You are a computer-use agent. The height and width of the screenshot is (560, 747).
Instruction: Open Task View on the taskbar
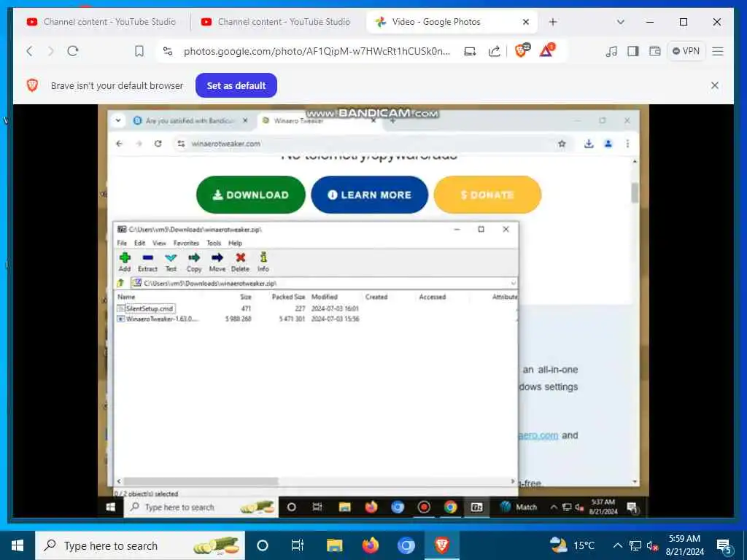pyautogui.click(x=298, y=545)
